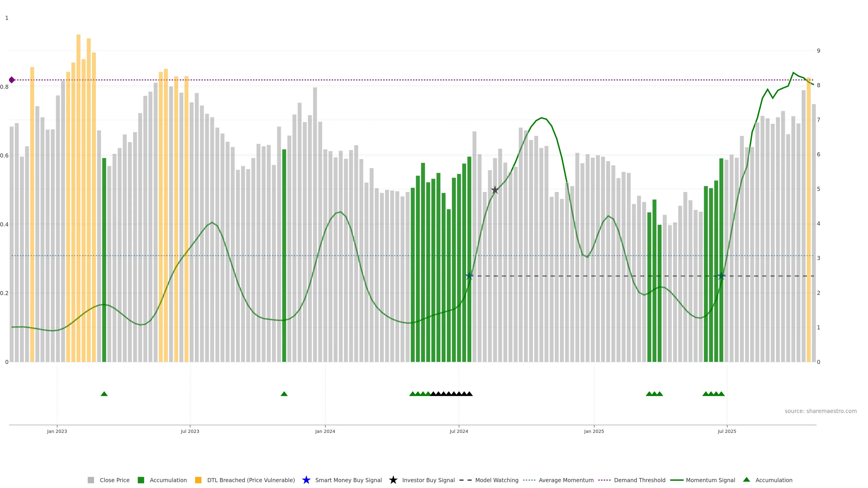This screenshot has width=868, height=488.
Task: Click the green accumulation triangle before Jan 2024
Action: [x=284, y=394]
